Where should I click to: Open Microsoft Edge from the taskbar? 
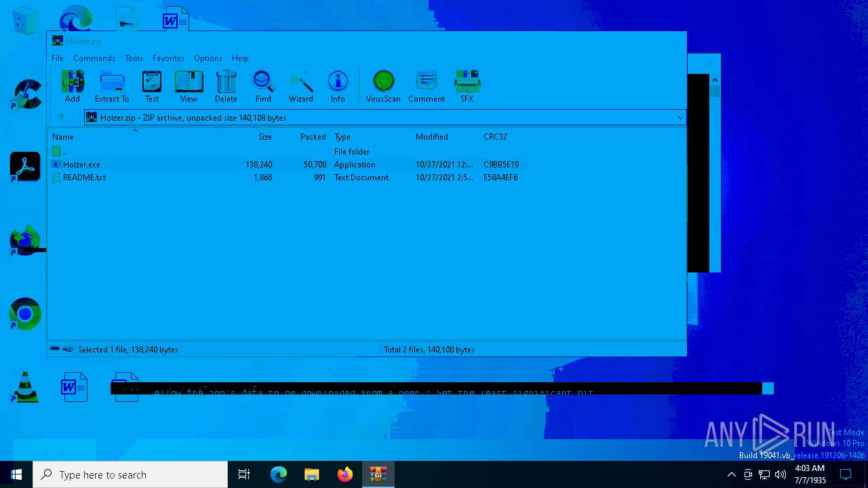pos(279,474)
